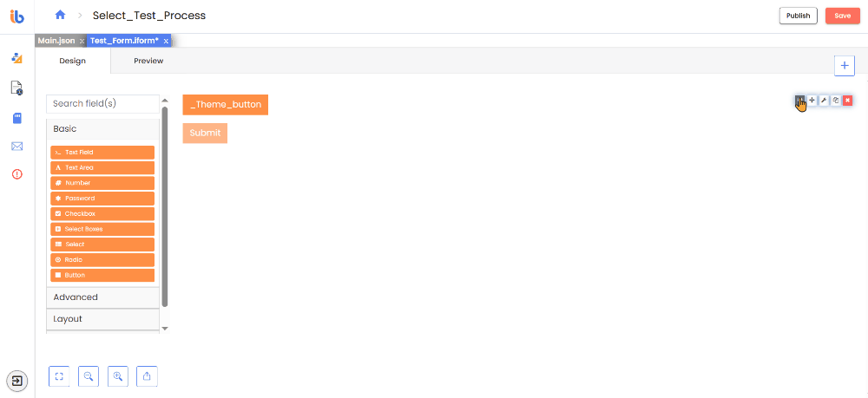Image resolution: width=868 pixels, height=398 pixels.
Task: Switch to the Preview tab
Action: (148, 61)
